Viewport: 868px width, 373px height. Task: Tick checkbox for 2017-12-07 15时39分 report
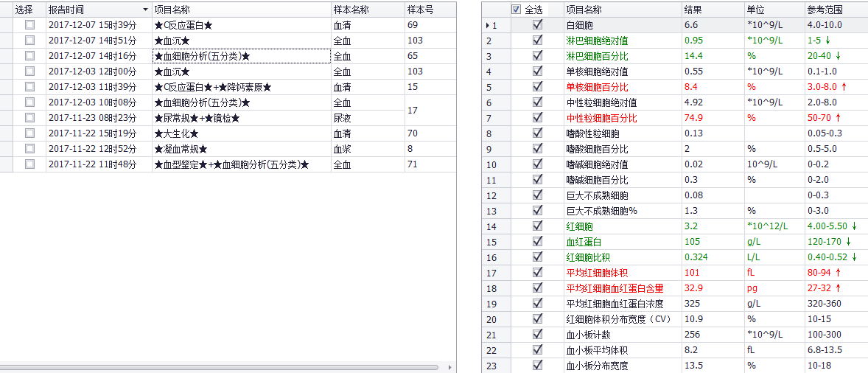[x=29, y=25]
